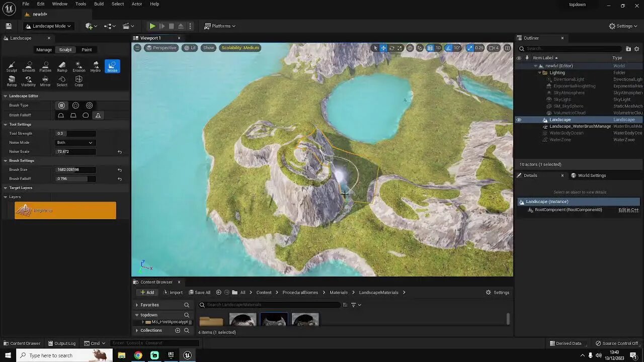644x362 pixels.
Task: Select the Flatten landscape tool
Action: (x=45, y=66)
